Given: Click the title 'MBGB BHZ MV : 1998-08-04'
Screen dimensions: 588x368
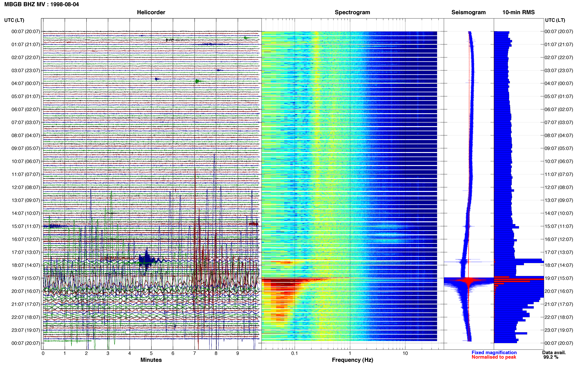Looking at the screenshot, I should 42,4.
